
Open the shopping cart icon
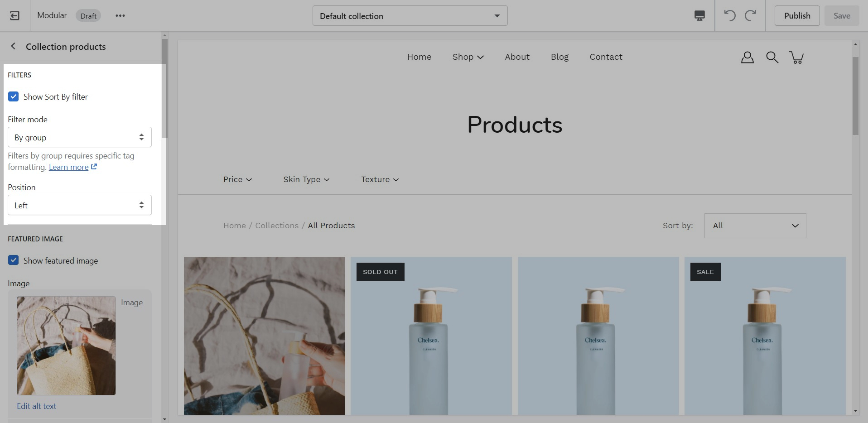tap(796, 58)
